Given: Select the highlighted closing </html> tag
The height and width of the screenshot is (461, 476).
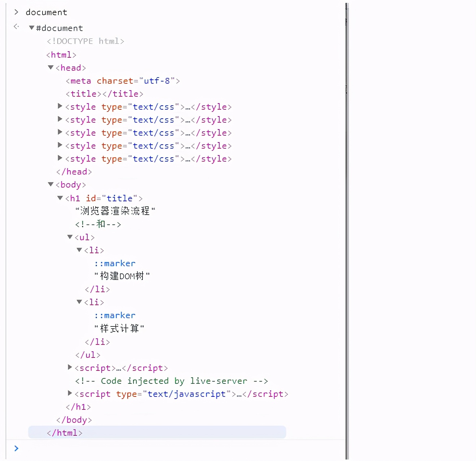Looking at the screenshot, I should coord(65,433).
